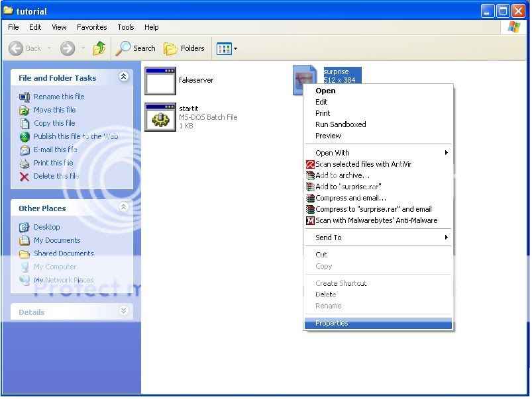This screenshot has width=532, height=399.
Task: Click the My Computer icon
Action: coord(25,267)
